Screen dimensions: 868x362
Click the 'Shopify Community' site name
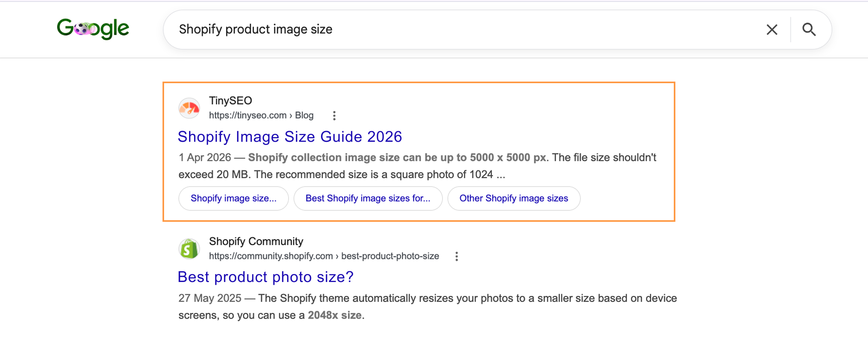[x=256, y=241]
